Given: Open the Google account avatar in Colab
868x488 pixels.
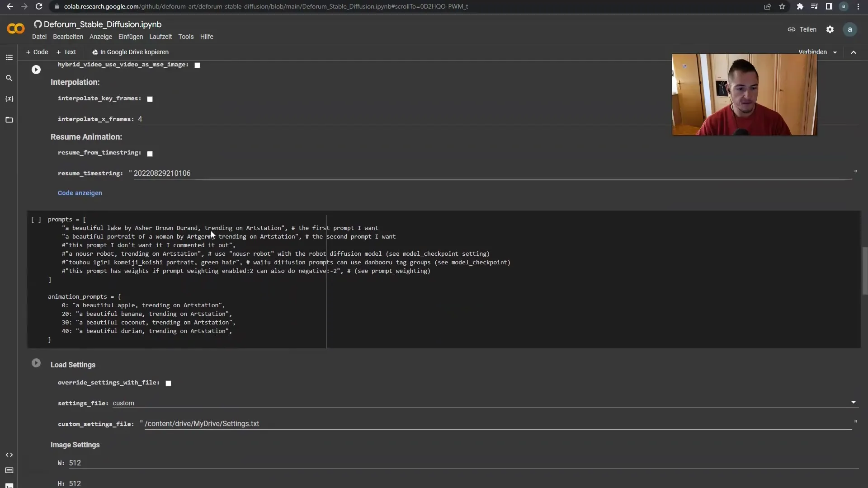Looking at the screenshot, I should tap(850, 29).
